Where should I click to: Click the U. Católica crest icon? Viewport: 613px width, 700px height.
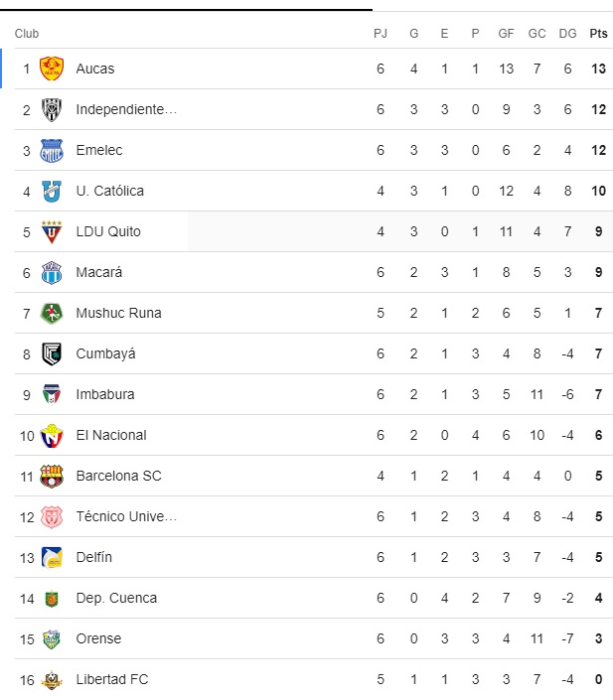52,191
